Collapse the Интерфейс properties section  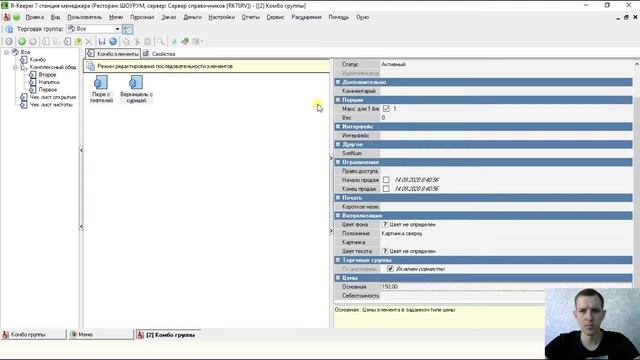point(338,127)
